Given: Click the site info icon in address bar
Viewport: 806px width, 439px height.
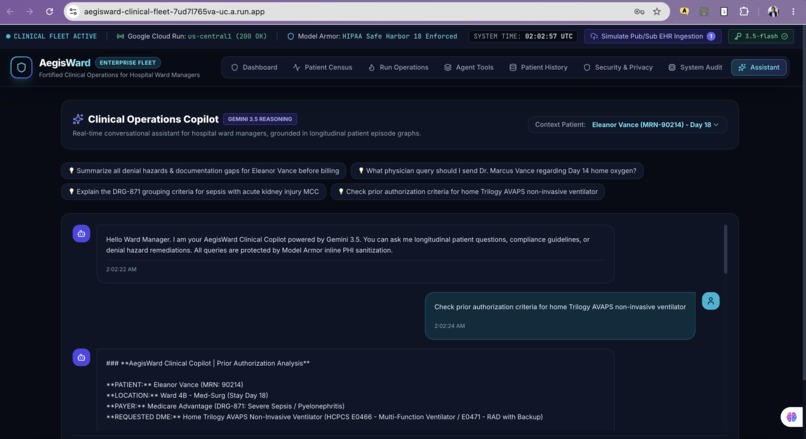Looking at the screenshot, I should pyautogui.click(x=74, y=11).
